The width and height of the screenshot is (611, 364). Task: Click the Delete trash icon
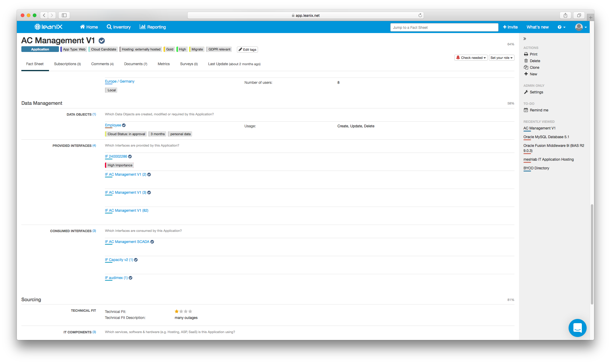pos(526,61)
